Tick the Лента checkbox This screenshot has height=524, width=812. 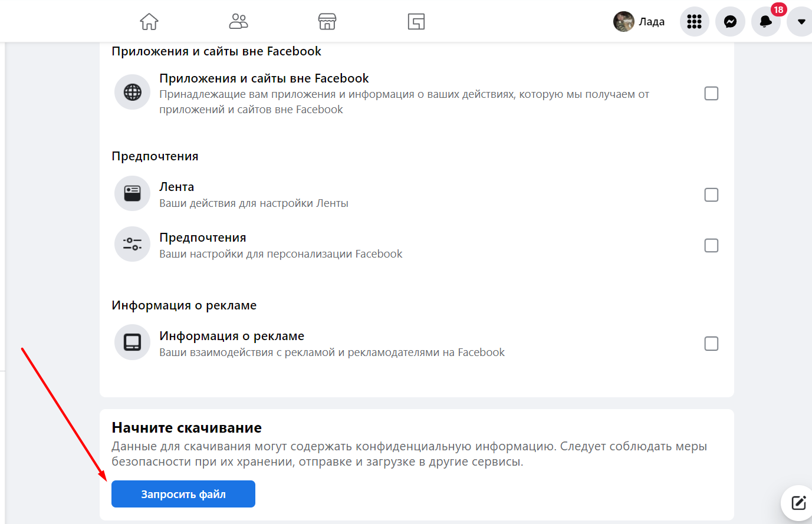[x=711, y=195]
